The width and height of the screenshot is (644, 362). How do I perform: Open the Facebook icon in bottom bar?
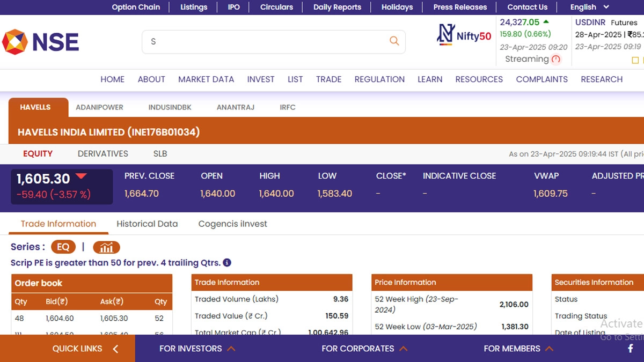coord(630,349)
